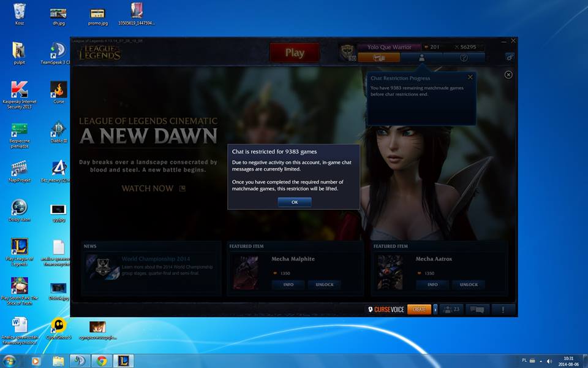
Task: Click the IP balance 56295
Action: tap(466, 47)
